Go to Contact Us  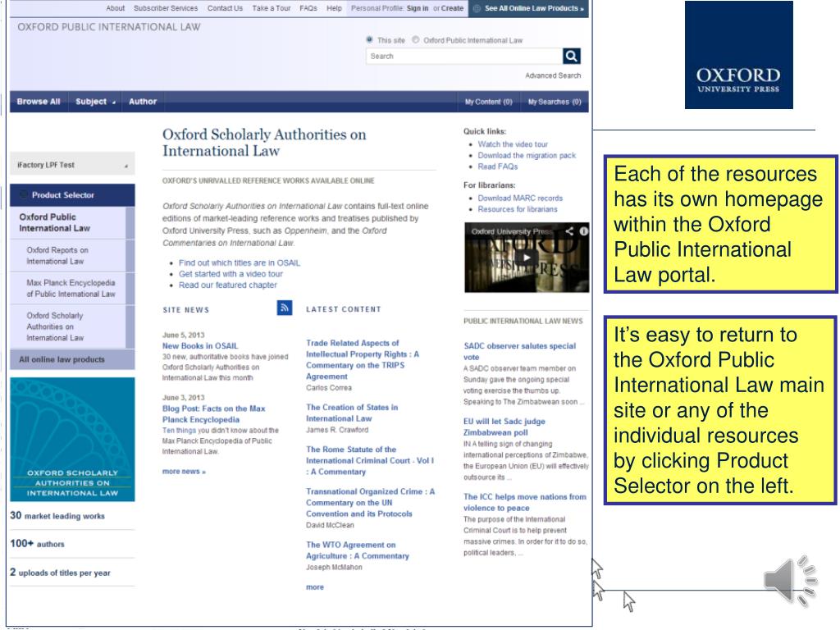coord(225,8)
